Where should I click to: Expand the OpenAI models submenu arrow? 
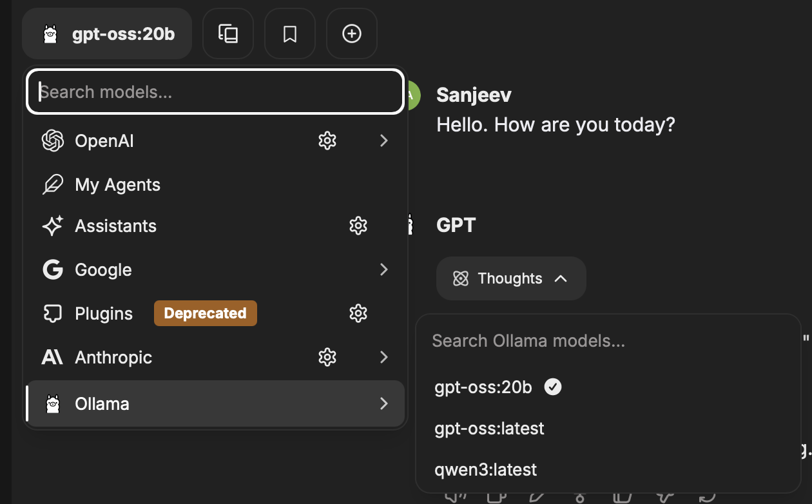click(x=384, y=141)
